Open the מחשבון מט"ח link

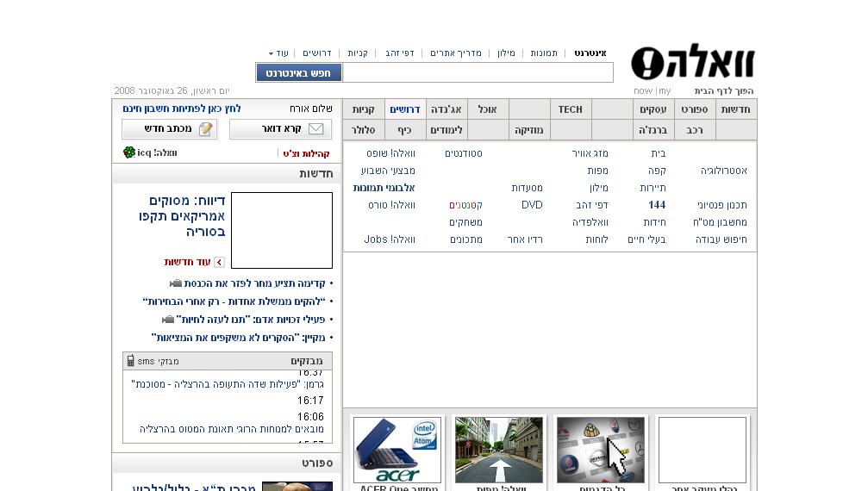coord(720,222)
